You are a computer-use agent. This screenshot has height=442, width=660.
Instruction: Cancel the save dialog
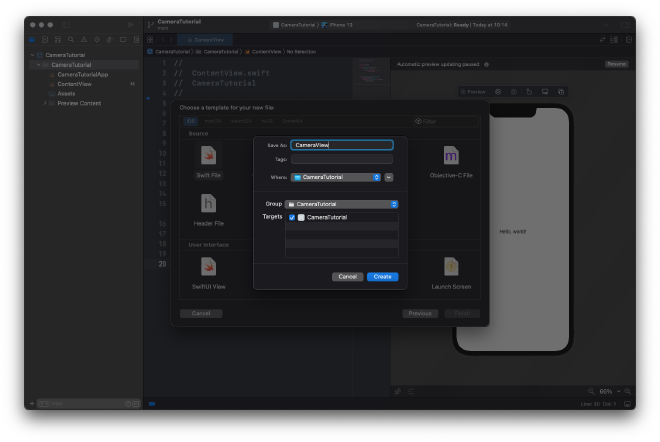pyautogui.click(x=347, y=276)
